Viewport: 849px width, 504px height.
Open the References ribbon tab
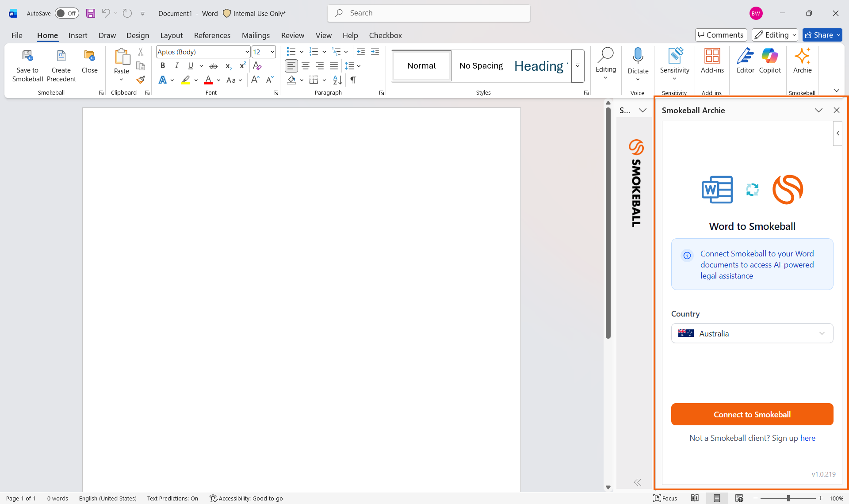point(212,35)
